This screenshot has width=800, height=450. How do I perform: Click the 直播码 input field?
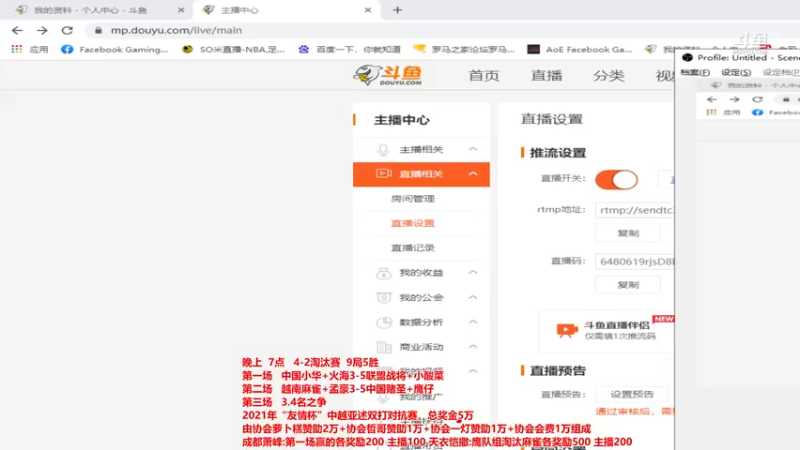click(x=634, y=262)
